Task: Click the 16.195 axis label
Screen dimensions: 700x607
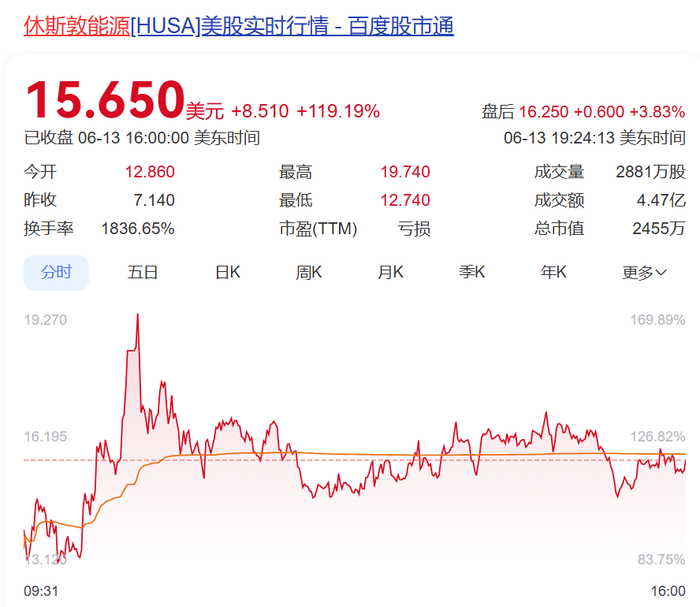Action: (x=45, y=437)
